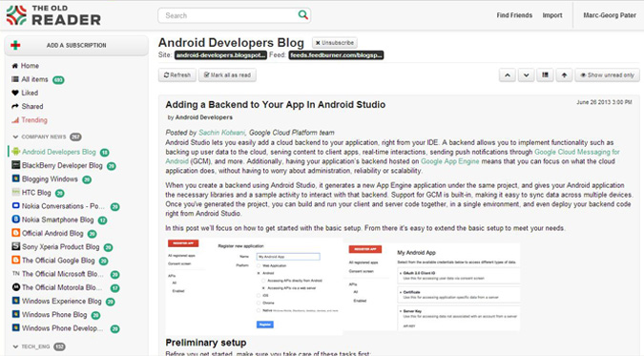
Task: Select All items in the sidebar
Action: (x=34, y=79)
